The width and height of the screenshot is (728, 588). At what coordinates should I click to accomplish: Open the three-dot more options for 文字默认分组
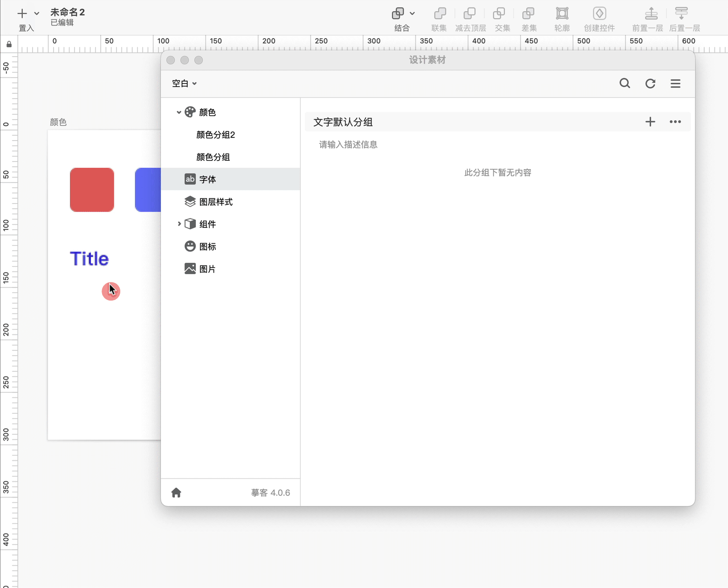pos(675,122)
